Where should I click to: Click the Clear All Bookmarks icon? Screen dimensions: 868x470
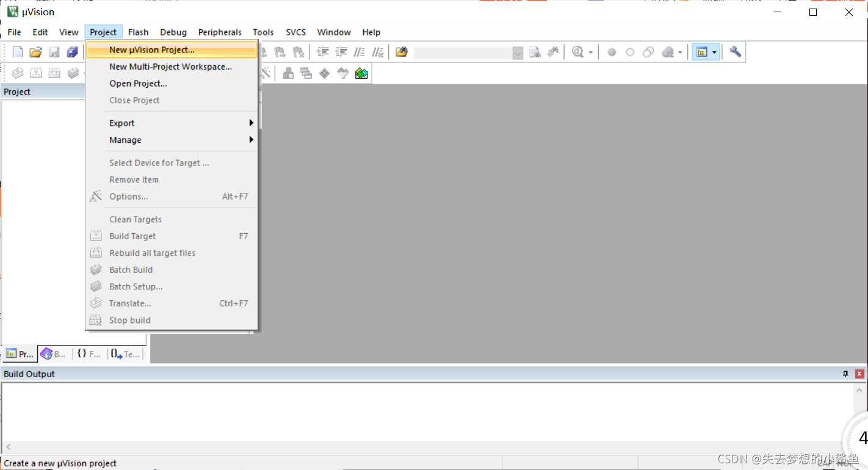pyautogui.click(x=298, y=52)
